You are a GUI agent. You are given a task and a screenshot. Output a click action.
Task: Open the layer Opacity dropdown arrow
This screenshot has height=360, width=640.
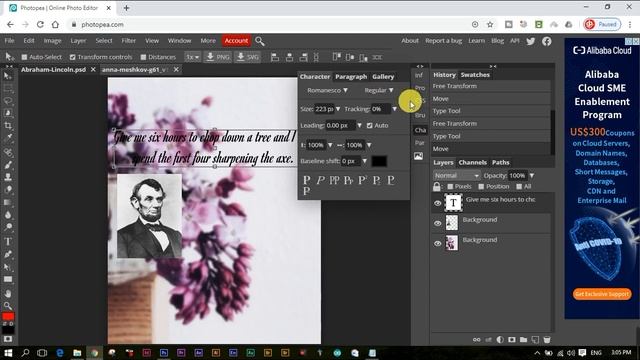click(531, 176)
